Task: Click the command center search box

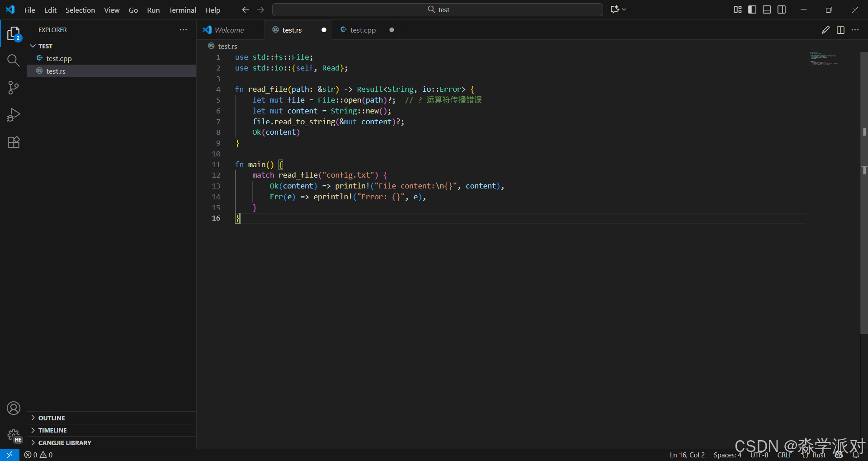Action: click(437, 9)
